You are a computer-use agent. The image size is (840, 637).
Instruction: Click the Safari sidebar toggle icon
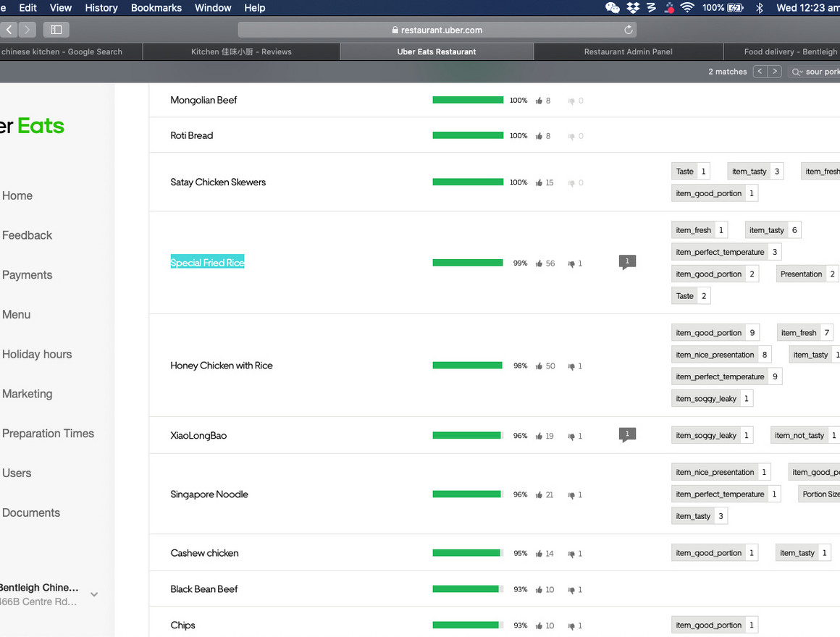pyautogui.click(x=56, y=30)
